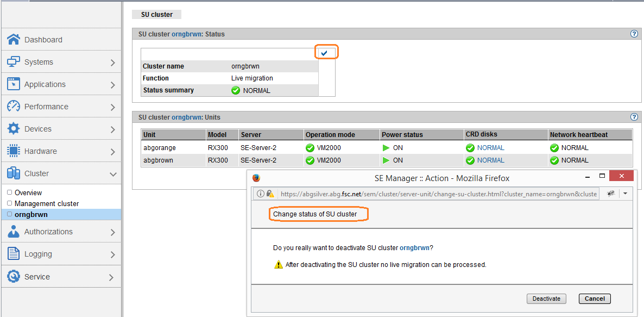Viewport: 644px width, 317px height.
Task: Click the Firefox dialog URL field
Action: pos(438,194)
